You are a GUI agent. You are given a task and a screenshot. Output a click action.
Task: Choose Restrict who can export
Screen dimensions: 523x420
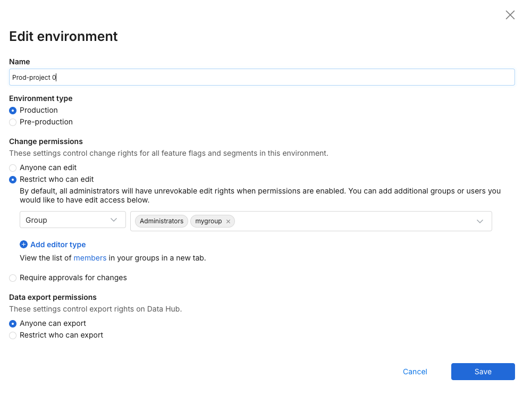pyautogui.click(x=13, y=335)
